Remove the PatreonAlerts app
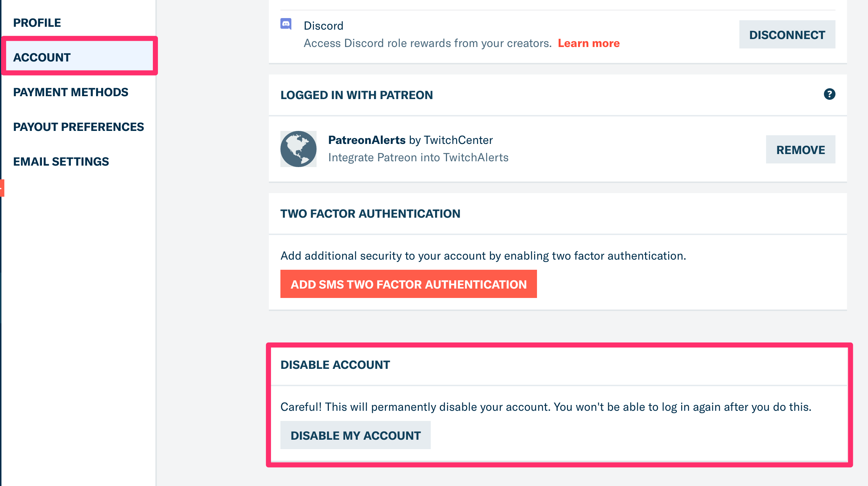The height and width of the screenshot is (486, 868). click(800, 150)
